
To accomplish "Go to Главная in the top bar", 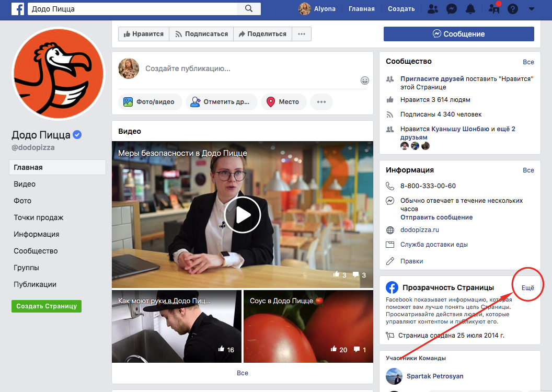I will 362,9.
